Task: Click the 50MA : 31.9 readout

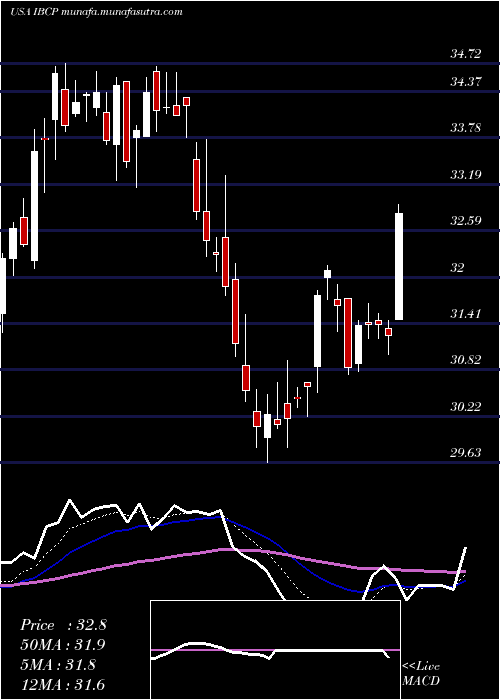Action: tap(63, 645)
